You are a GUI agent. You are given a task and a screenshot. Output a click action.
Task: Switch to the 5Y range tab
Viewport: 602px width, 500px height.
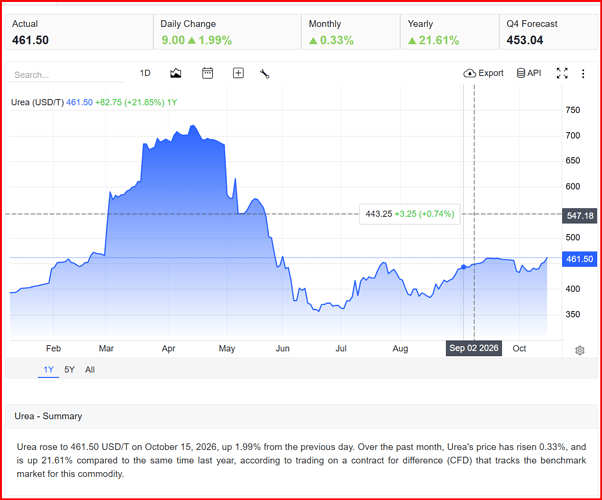click(69, 369)
